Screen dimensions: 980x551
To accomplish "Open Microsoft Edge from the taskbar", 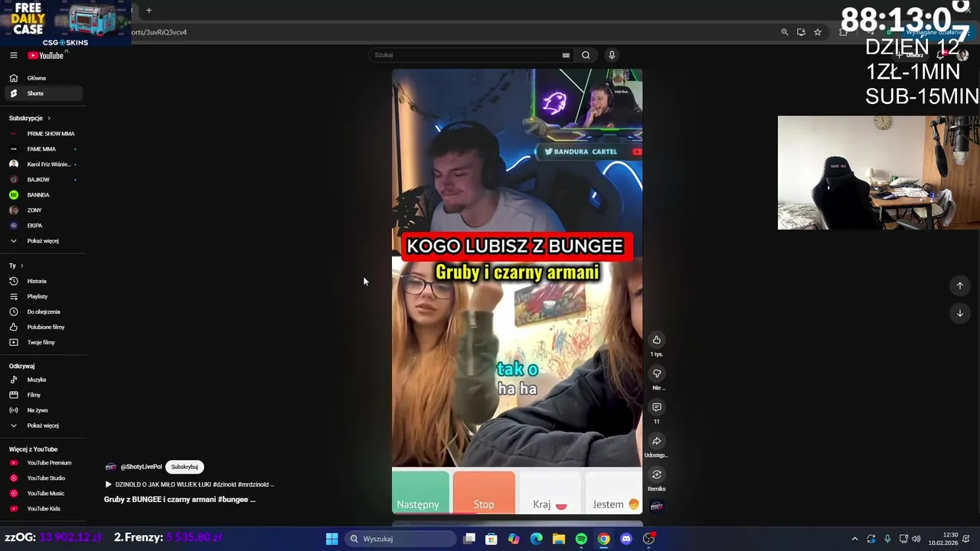I will point(536,539).
